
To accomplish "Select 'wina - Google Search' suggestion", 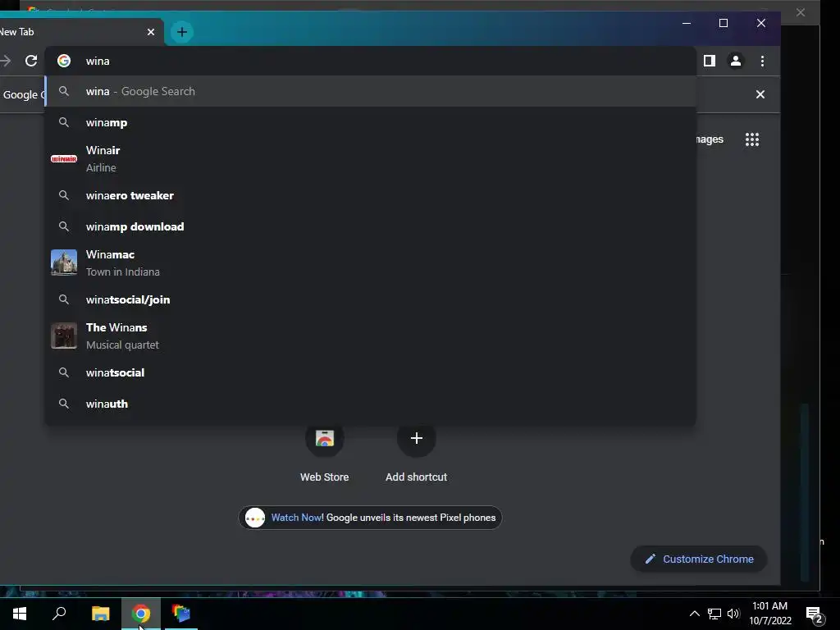I will pos(371,92).
